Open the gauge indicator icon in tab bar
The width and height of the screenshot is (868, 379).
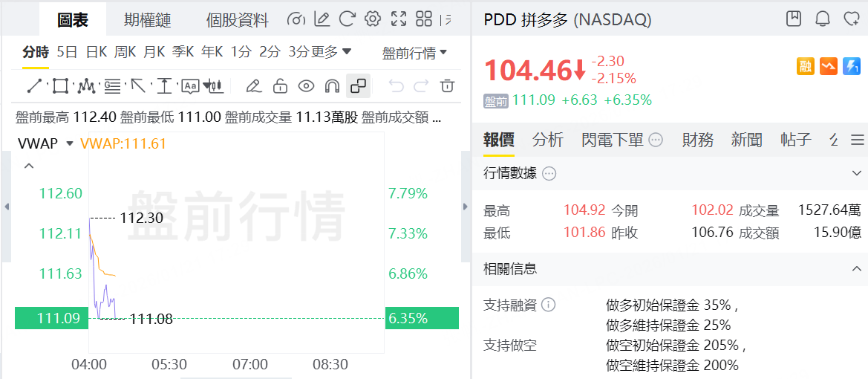coord(297,19)
